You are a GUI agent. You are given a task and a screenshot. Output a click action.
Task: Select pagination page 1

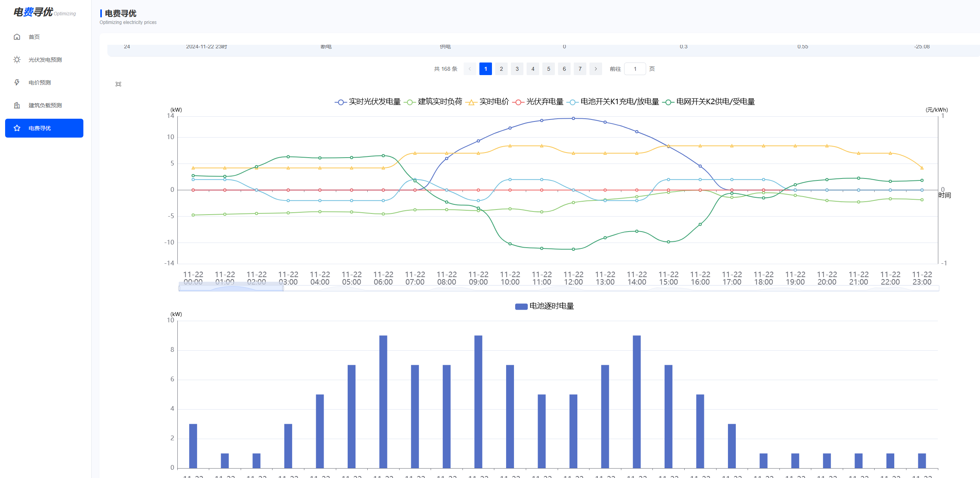486,69
